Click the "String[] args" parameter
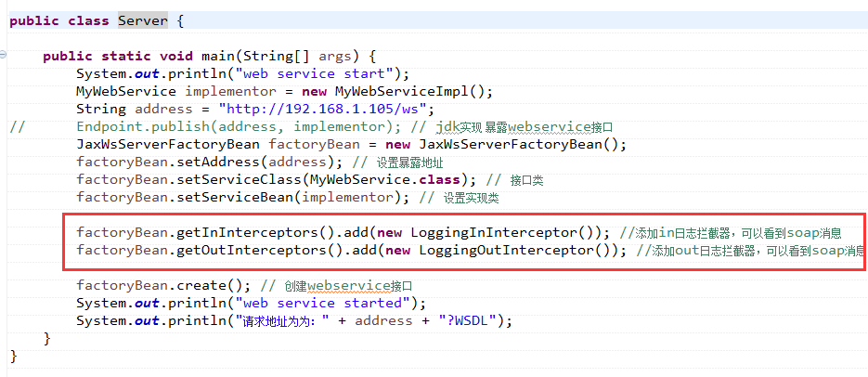 coord(297,57)
